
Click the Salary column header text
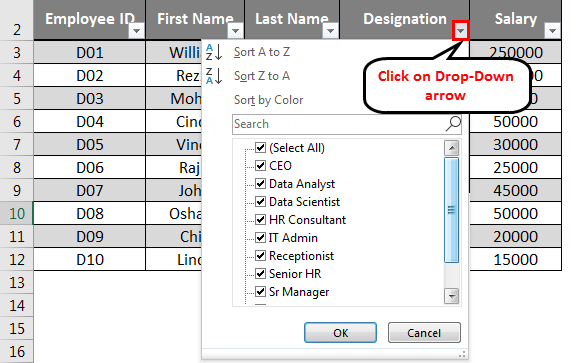pyautogui.click(x=515, y=19)
